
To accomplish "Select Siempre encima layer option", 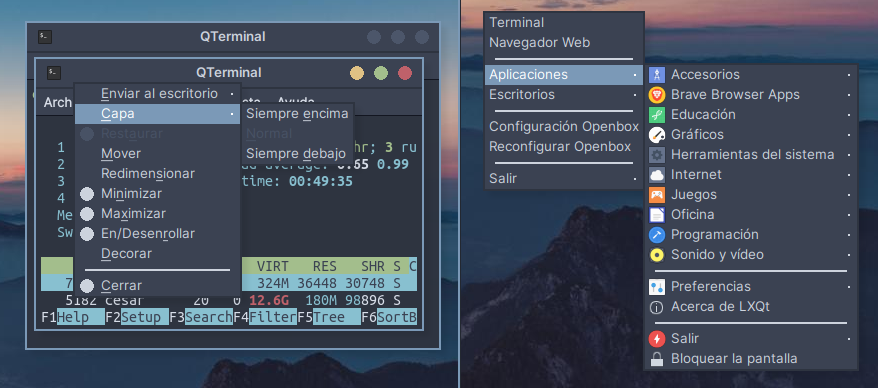I will coord(297,114).
